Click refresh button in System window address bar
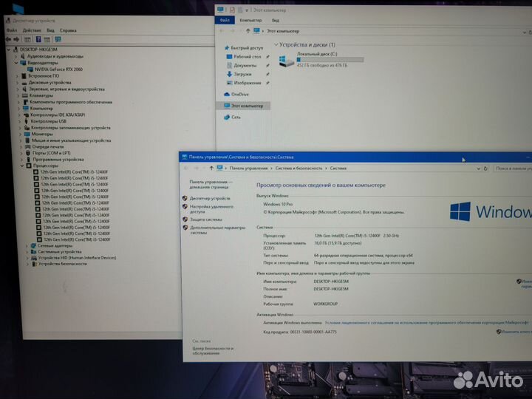 point(485,168)
